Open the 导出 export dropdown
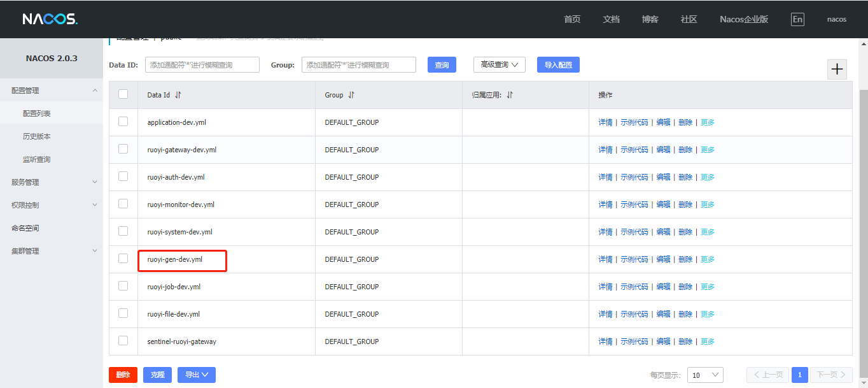 coord(197,375)
